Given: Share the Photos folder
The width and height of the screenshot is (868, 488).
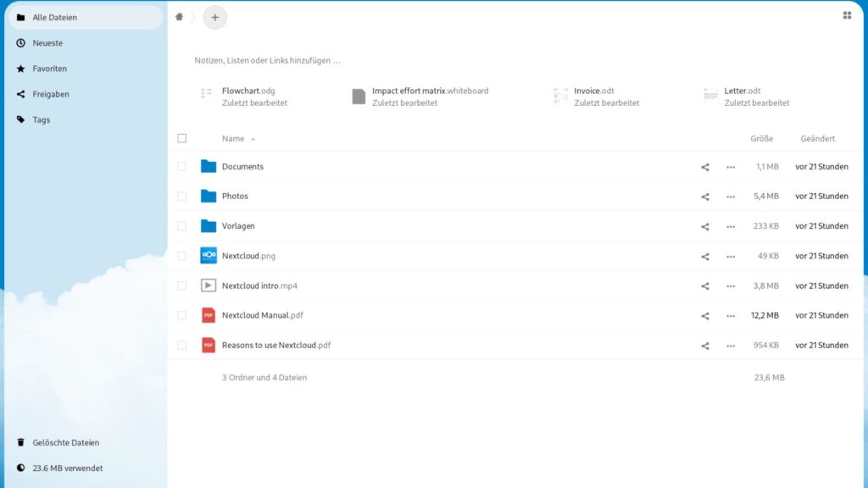Looking at the screenshot, I should point(704,197).
